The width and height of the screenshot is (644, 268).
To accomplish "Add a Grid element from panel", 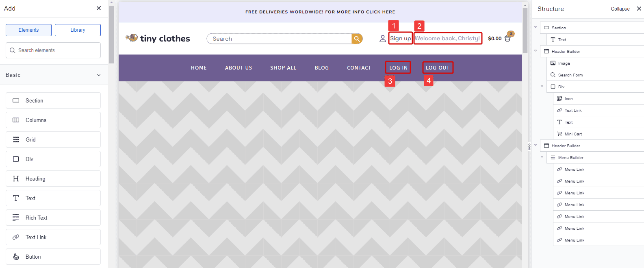I will 53,139.
